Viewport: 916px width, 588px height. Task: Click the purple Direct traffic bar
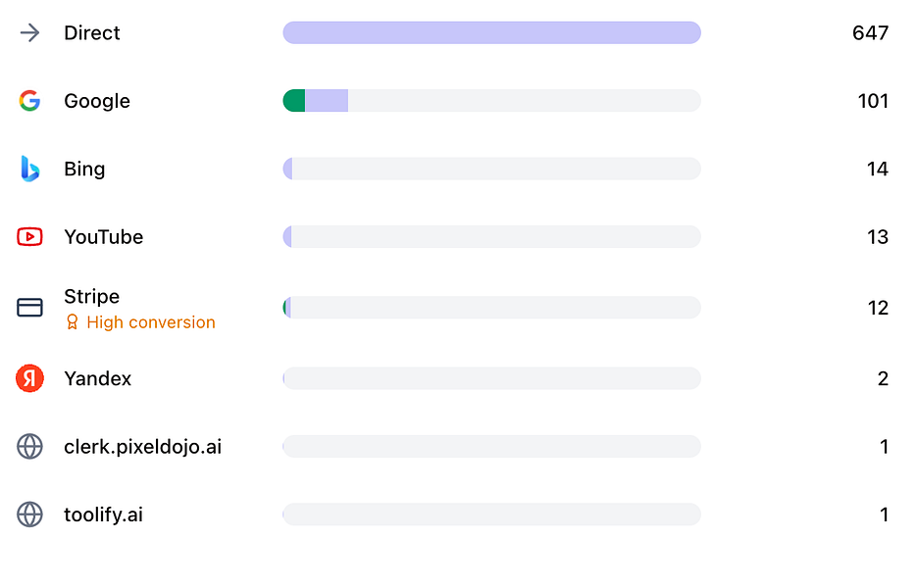click(x=491, y=33)
